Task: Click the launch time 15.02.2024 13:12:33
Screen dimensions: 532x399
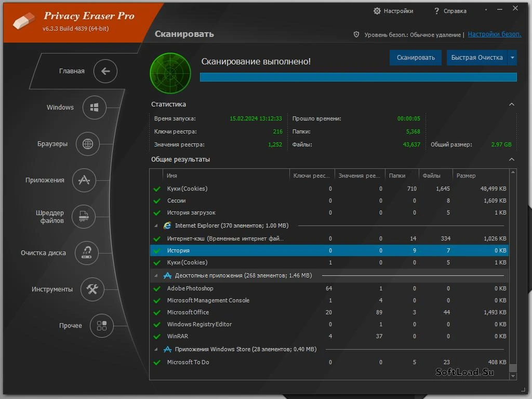Action: (x=256, y=118)
